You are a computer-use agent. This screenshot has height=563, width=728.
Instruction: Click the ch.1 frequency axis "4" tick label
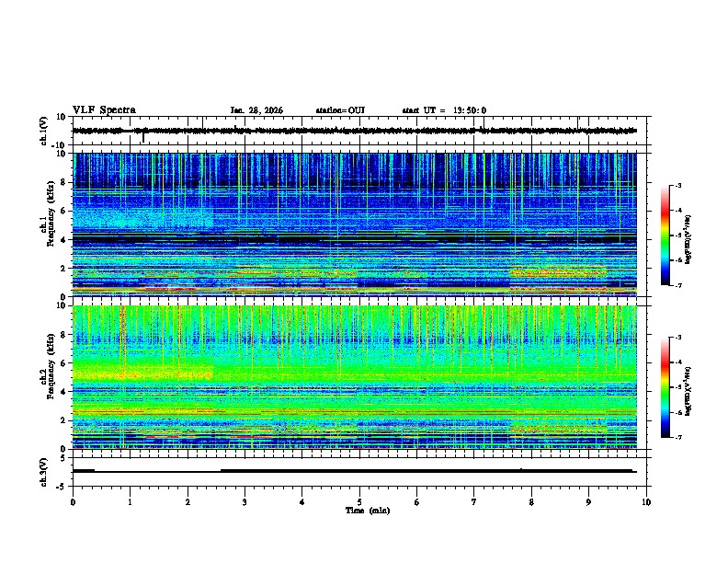click(x=64, y=240)
